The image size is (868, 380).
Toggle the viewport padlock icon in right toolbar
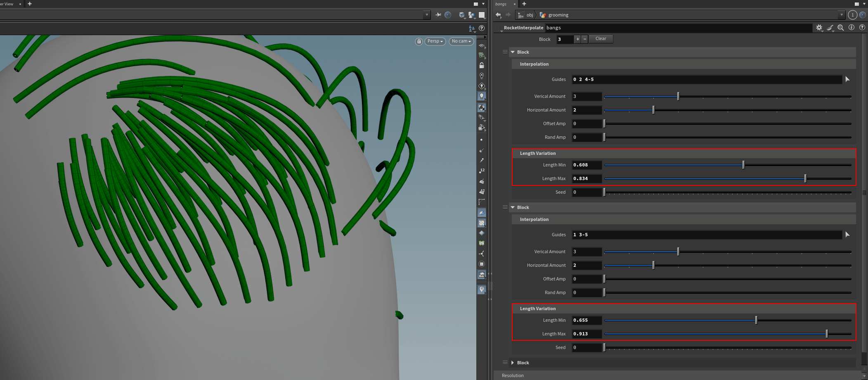481,65
